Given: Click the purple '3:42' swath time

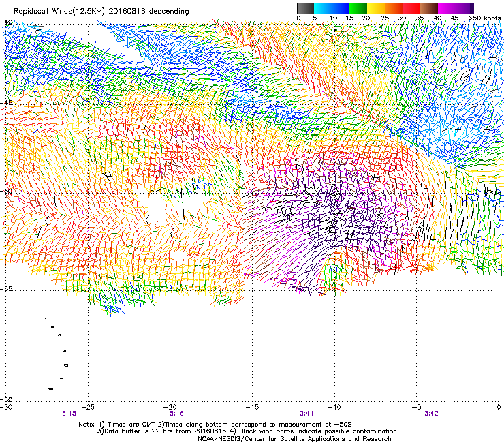Looking at the screenshot, I should [431, 414].
